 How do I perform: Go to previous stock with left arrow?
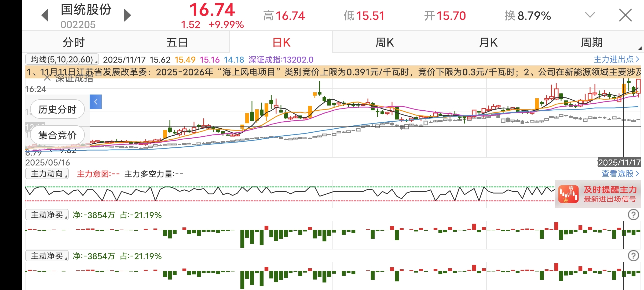(45, 15)
